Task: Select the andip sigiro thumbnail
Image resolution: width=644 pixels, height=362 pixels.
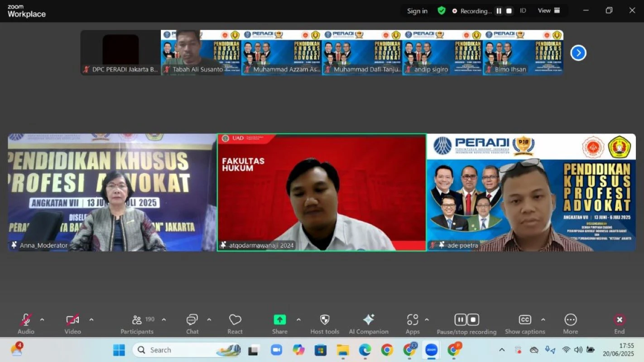Action: pyautogui.click(x=443, y=52)
